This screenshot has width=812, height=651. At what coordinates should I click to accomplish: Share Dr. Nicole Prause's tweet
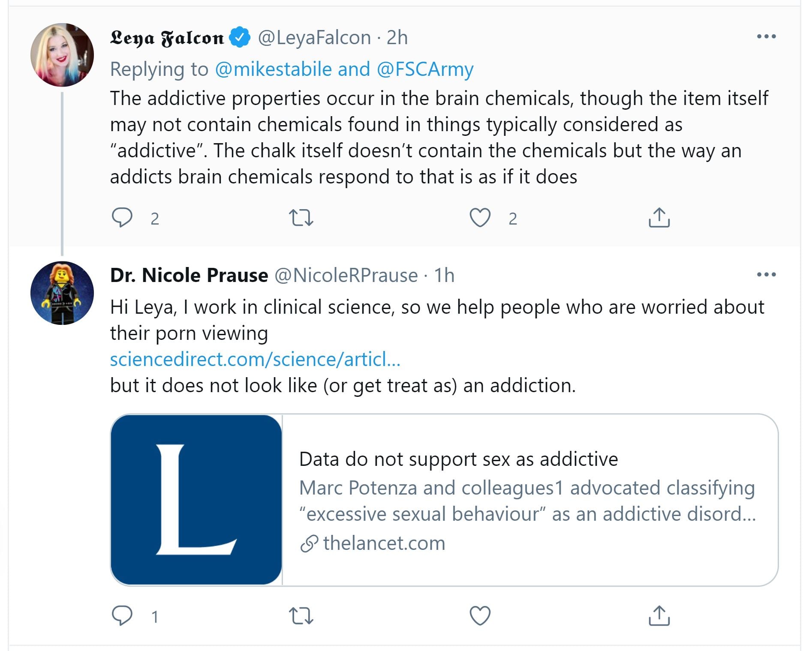click(659, 616)
